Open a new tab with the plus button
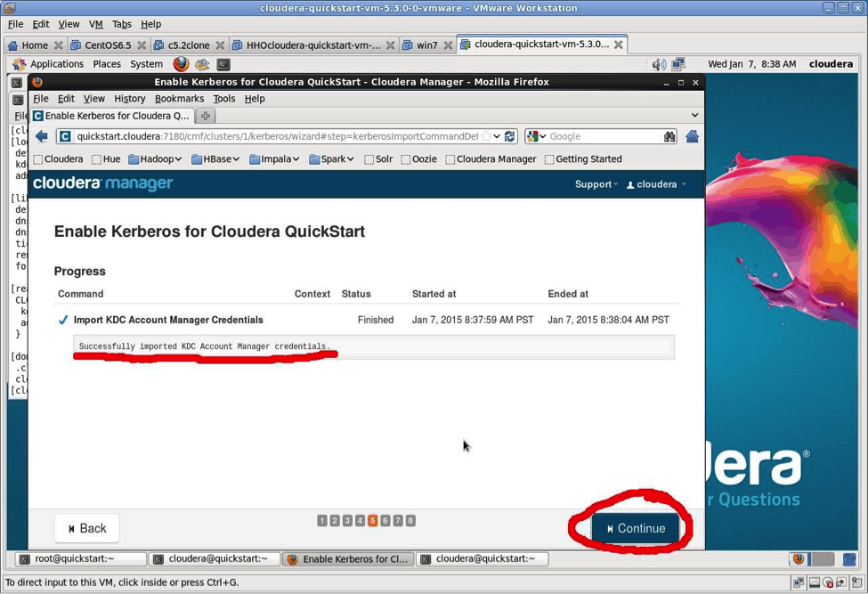868x594 pixels. pos(205,116)
